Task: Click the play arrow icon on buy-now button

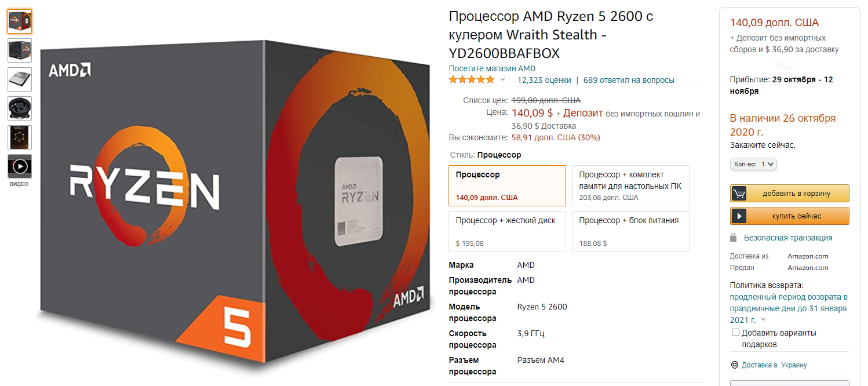Action: pos(739,216)
